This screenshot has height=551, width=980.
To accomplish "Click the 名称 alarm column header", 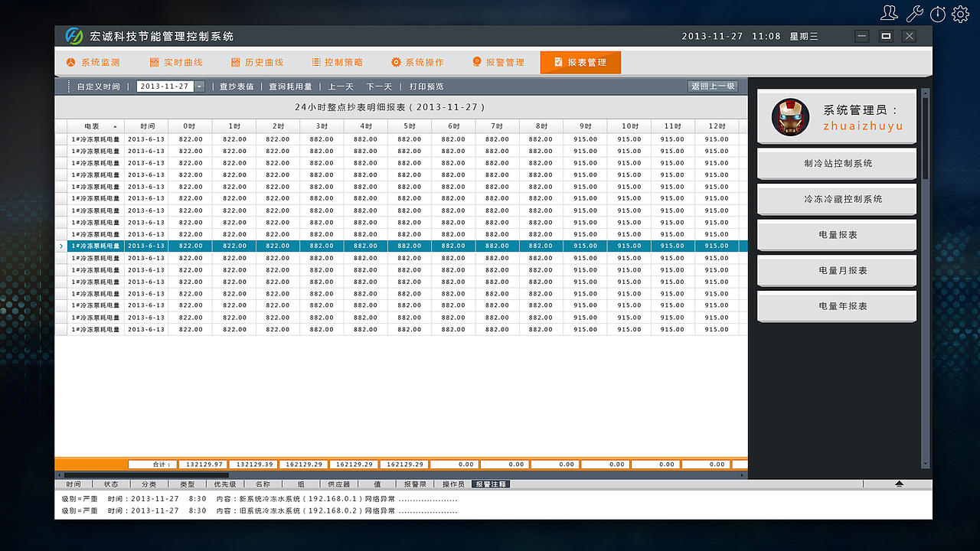I will click(263, 484).
